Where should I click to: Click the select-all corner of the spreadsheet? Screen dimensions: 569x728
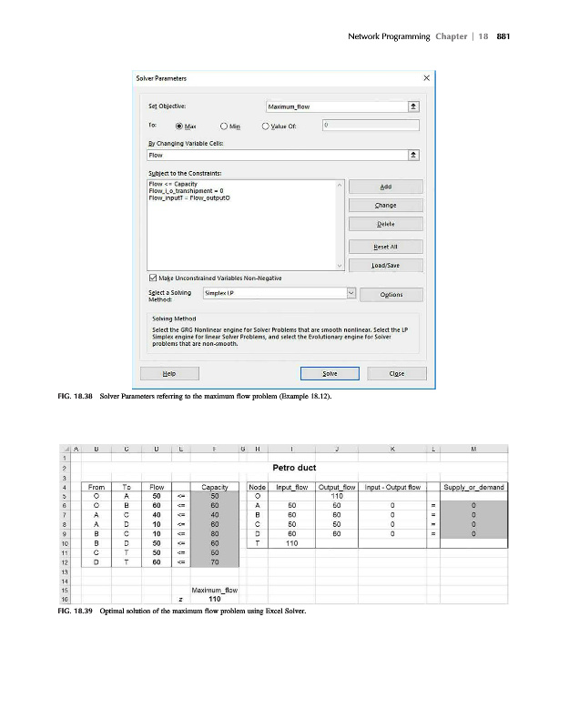(68, 449)
